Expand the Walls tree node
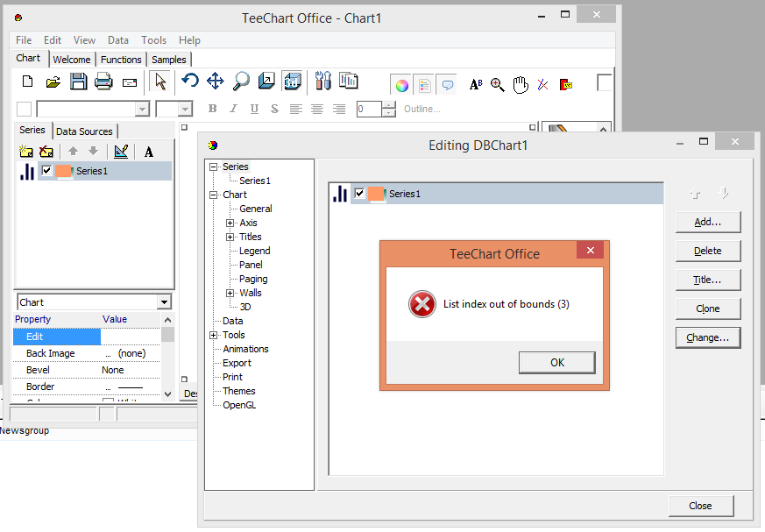The height and width of the screenshot is (532, 765). (230, 293)
